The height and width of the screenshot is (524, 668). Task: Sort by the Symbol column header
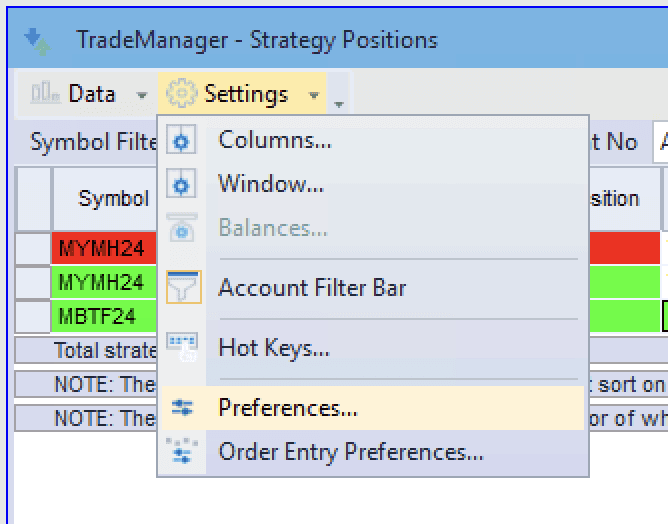point(104,199)
